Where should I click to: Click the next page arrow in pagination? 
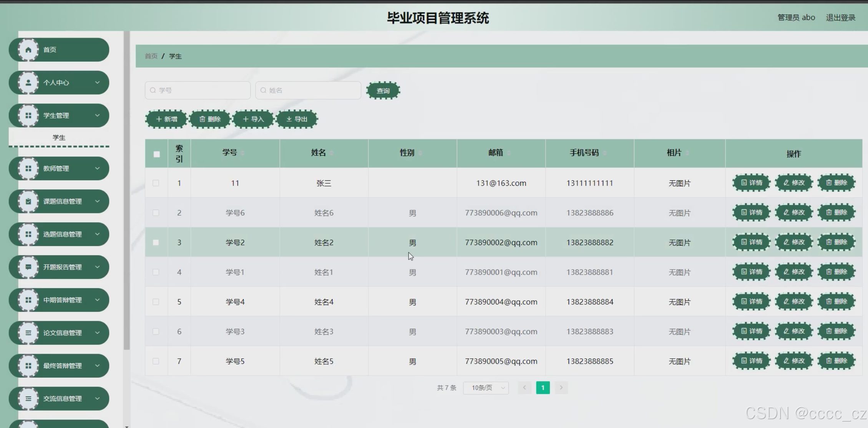tap(561, 388)
